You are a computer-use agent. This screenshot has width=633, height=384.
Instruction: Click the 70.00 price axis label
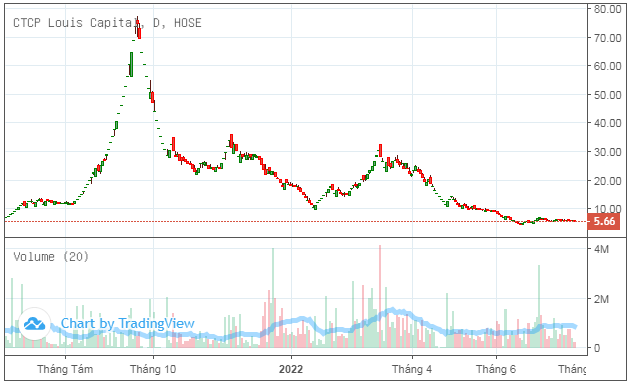point(607,38)
